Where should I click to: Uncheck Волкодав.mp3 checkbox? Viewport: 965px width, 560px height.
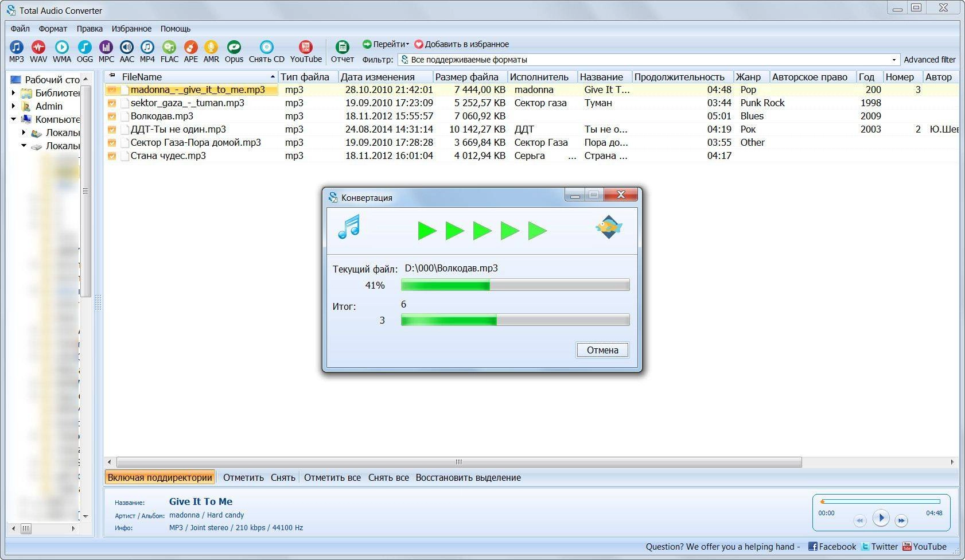pyautogui.click(x=112, y=116)
